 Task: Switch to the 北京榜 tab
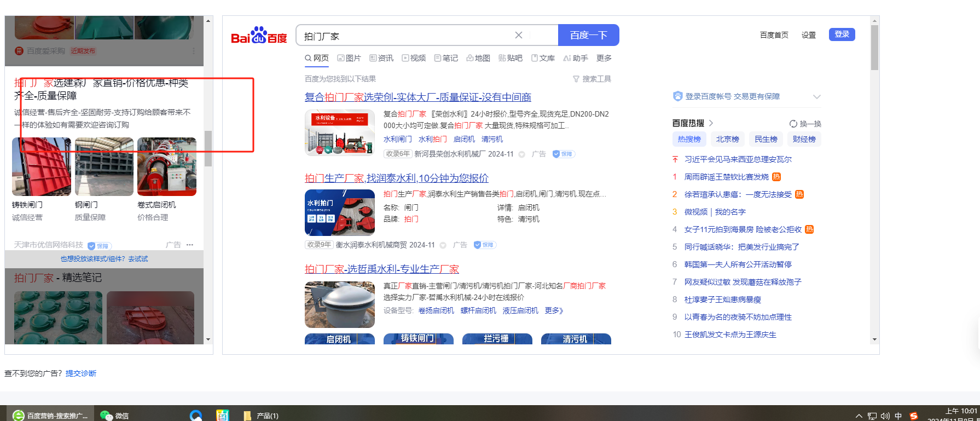pyautogui.click(x=728, y=139)
